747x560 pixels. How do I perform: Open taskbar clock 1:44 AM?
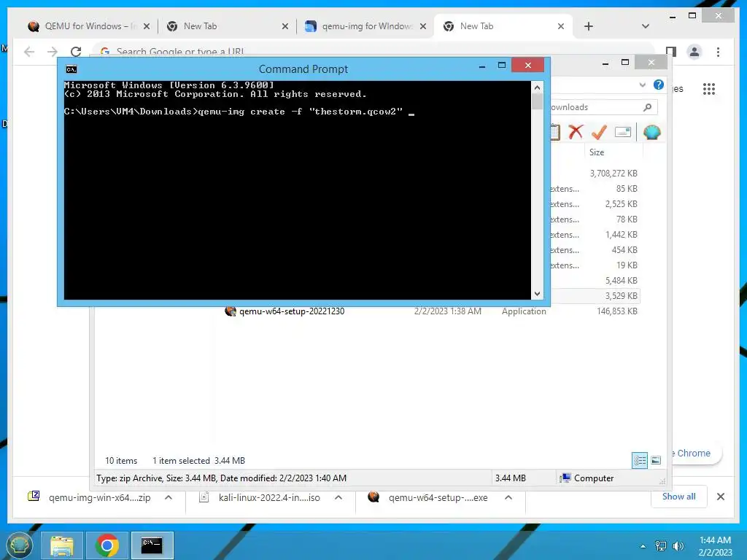[x=715, y=546]
